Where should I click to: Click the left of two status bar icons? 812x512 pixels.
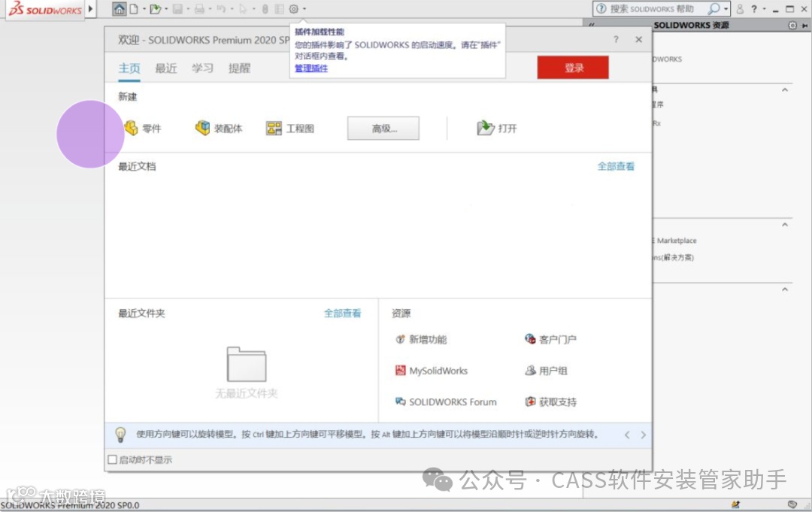coord(735,504)
